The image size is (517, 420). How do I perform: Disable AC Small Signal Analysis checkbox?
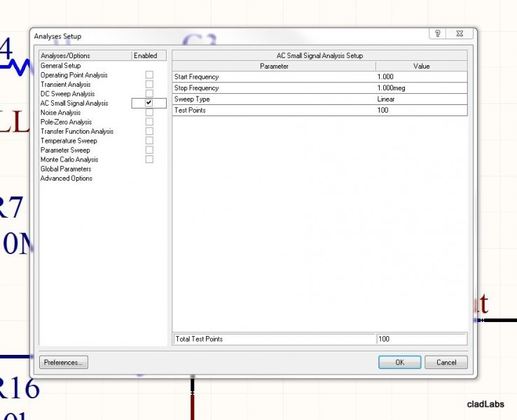[x=149, y=103]
